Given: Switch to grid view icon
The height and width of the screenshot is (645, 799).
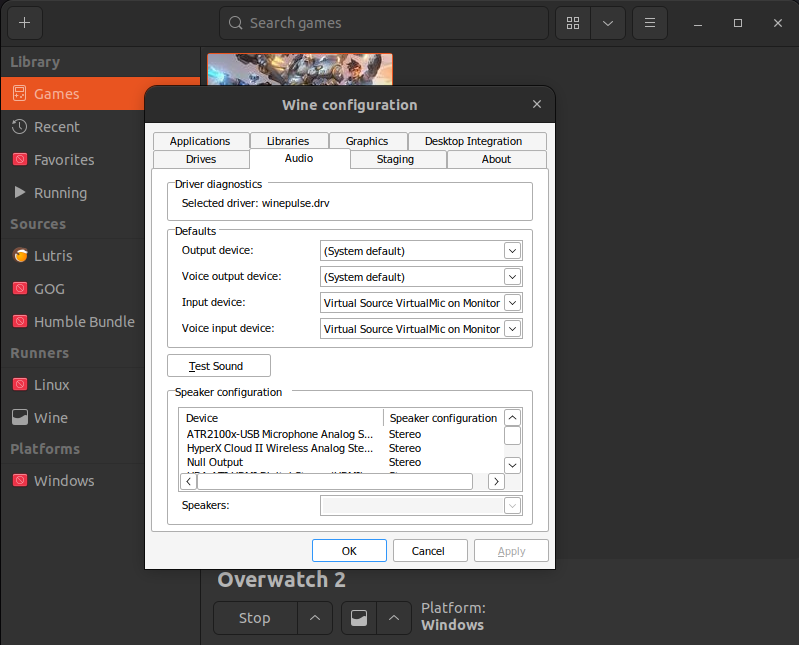Looking at the screenshot, I should coord(573,23).
